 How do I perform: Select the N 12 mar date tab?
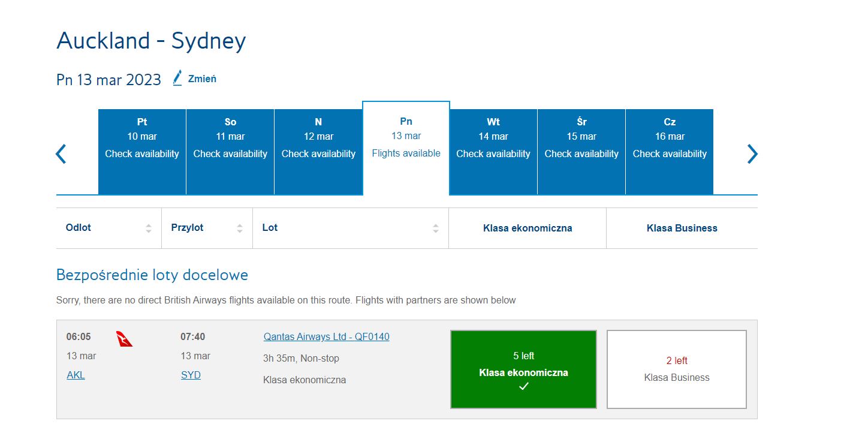[x=318, y=152]
